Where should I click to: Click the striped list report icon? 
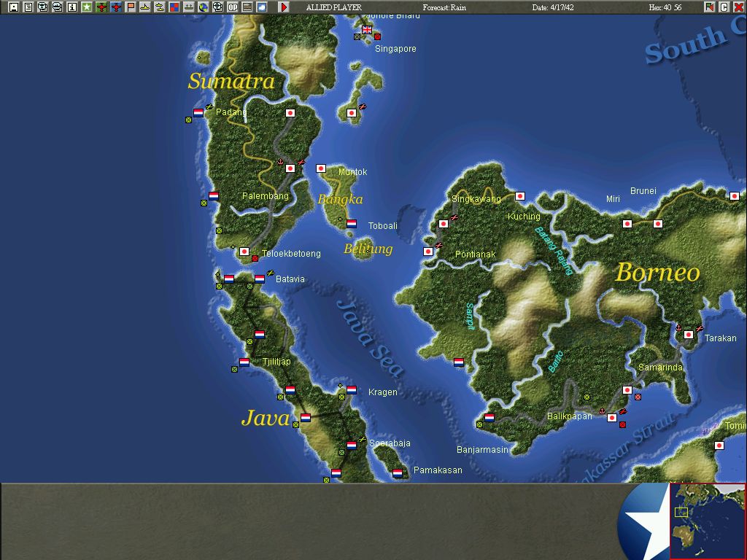pyautogui.click(x=247, y=7)
